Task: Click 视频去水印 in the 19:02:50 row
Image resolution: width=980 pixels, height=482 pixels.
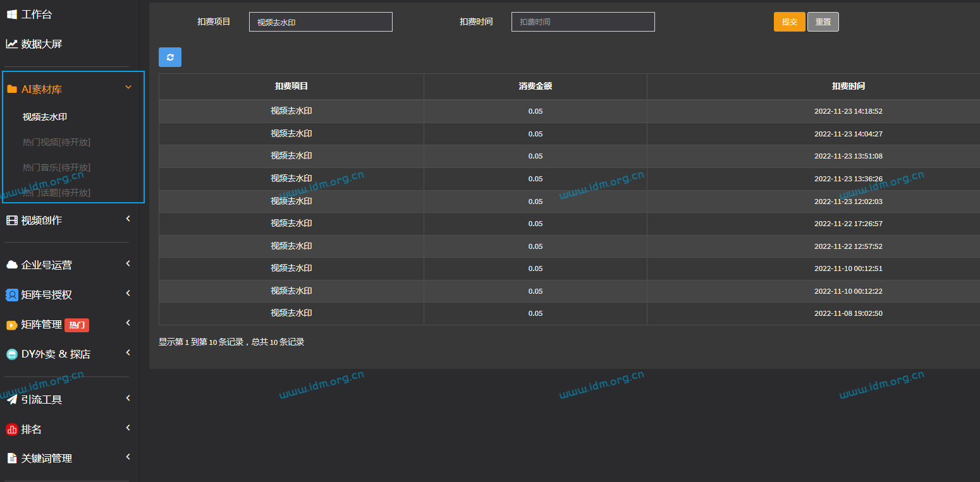Action: [x=291, y=313]
